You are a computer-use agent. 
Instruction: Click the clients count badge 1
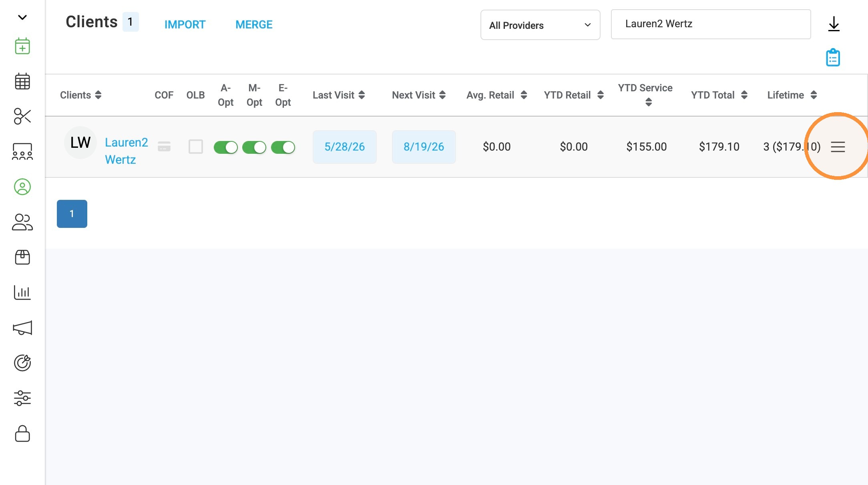(131, 22)
